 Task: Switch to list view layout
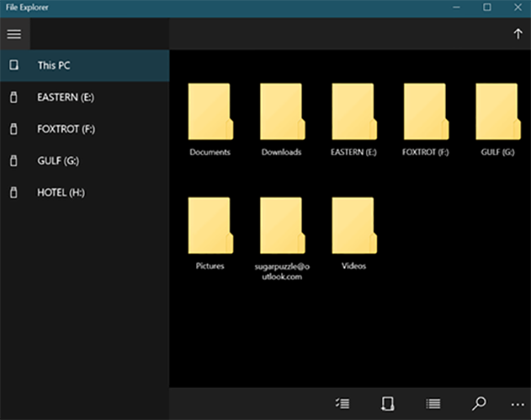434,404
